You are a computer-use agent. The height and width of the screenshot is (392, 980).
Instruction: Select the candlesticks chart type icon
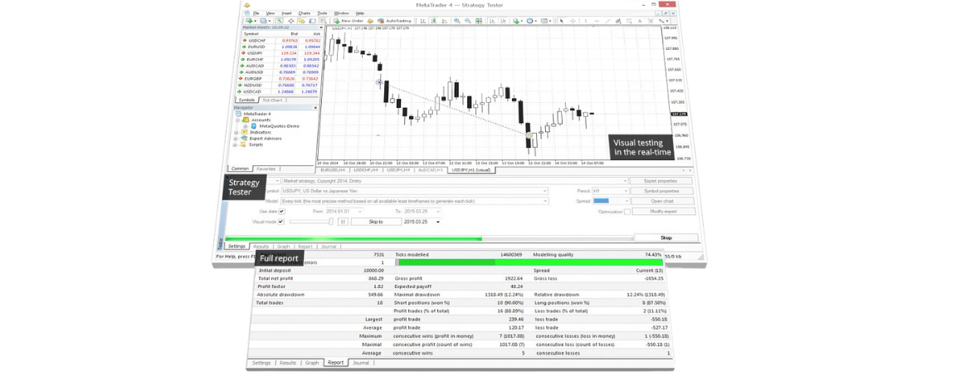coord(434,21)
